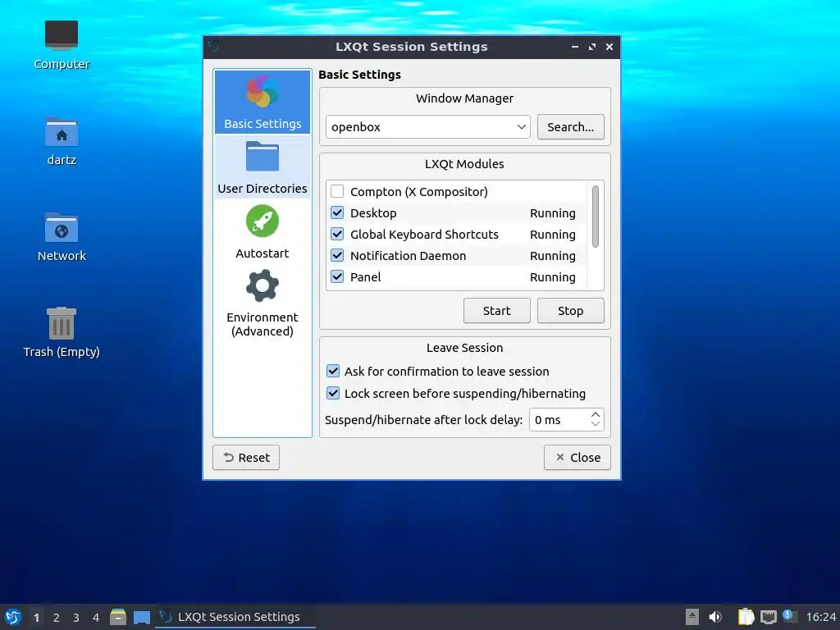Click LXQt Session Settings taskbar entry
The image size is (840, 630).
pyautogui.click(x=235, y=617)
